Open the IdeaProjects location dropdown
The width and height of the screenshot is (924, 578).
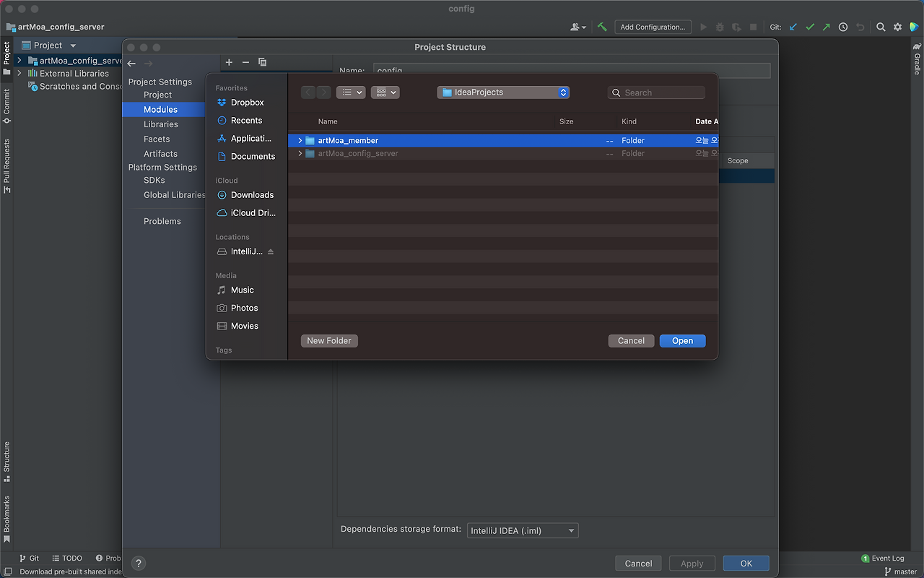[x=503, y=92]
